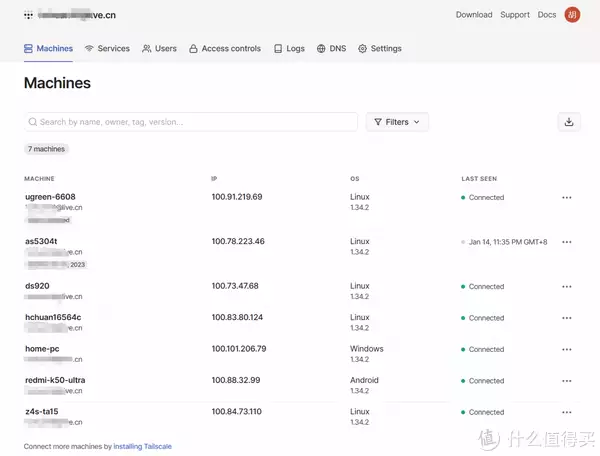The height and width of the screenshot is (456, 600).
Task: Follow the Support link in header
Action: [x=515, y=15]
